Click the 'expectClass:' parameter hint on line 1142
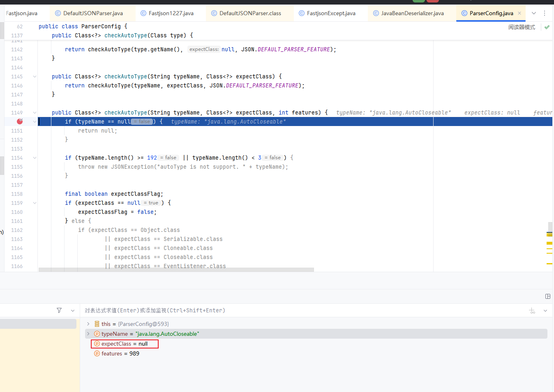 coord(204,49)
